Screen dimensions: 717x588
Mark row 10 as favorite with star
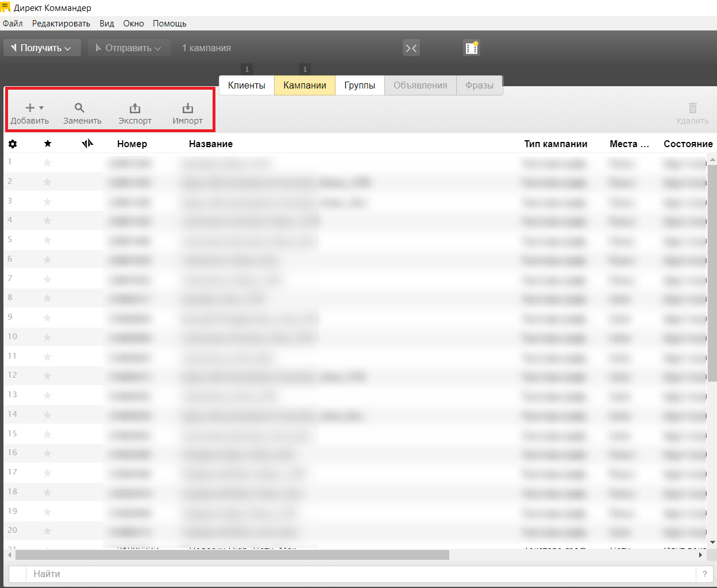(x=48, y=337)
